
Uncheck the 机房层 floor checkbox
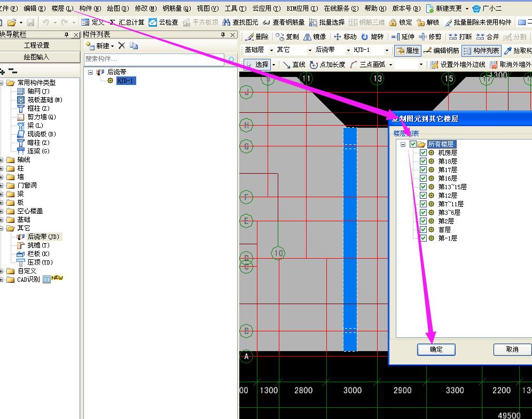tap(423, 152)
